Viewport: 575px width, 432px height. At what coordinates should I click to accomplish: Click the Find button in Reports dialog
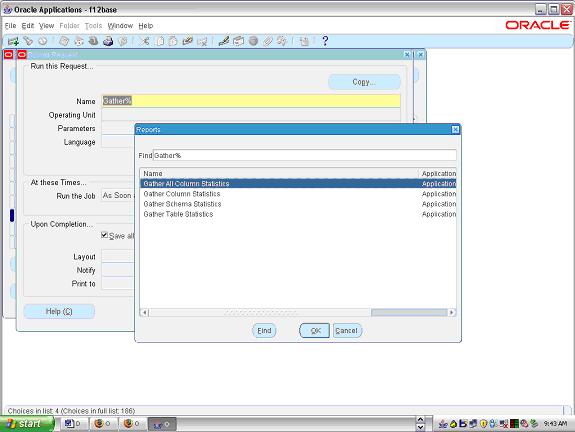264,331
